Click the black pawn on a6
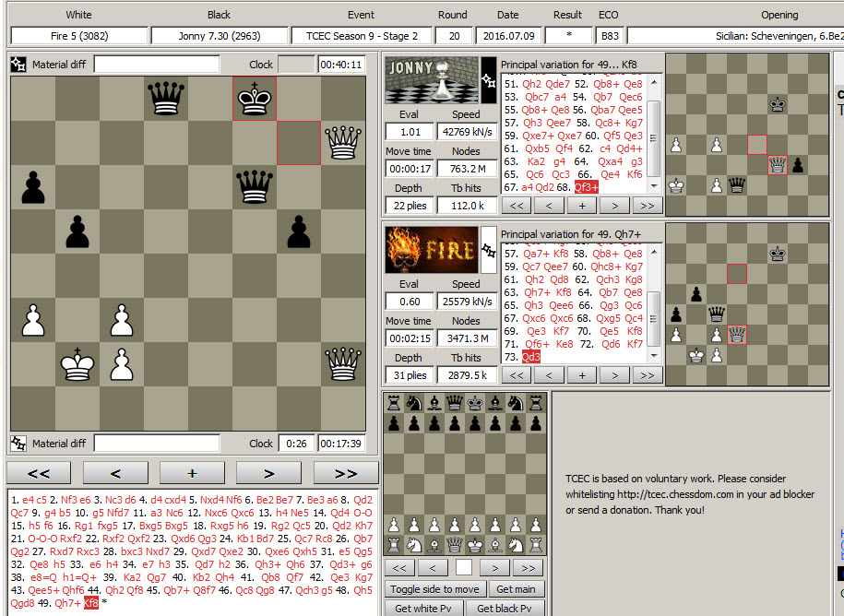This screenshot has height=616, width=844. pos(33,186)
